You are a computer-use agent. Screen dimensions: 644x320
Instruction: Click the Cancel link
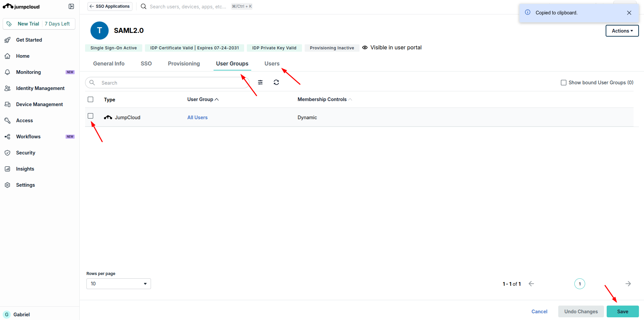[x=539, y=312]
